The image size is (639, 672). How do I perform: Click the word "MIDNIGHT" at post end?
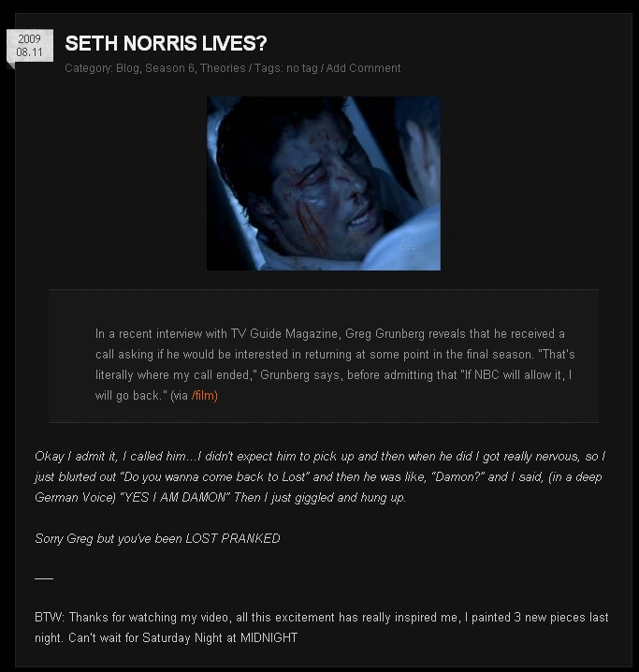pyautogui.click(x=269, y=637)
